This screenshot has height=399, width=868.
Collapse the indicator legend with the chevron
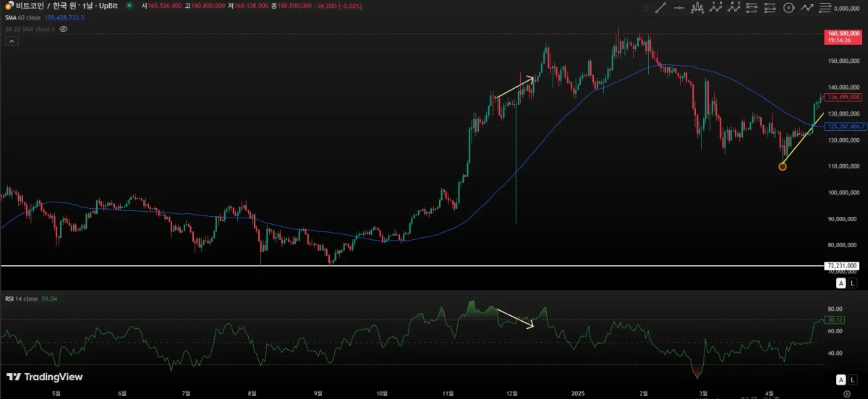coord(12,41)
